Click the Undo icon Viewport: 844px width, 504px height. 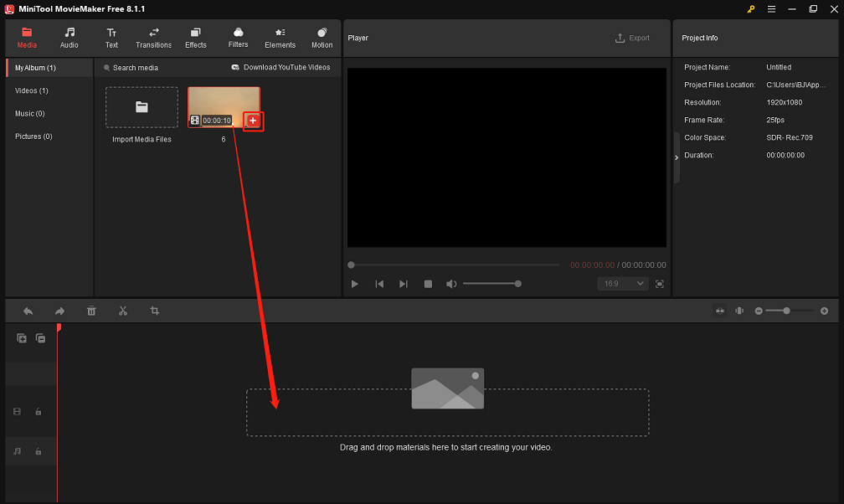(x=28, y=311)
